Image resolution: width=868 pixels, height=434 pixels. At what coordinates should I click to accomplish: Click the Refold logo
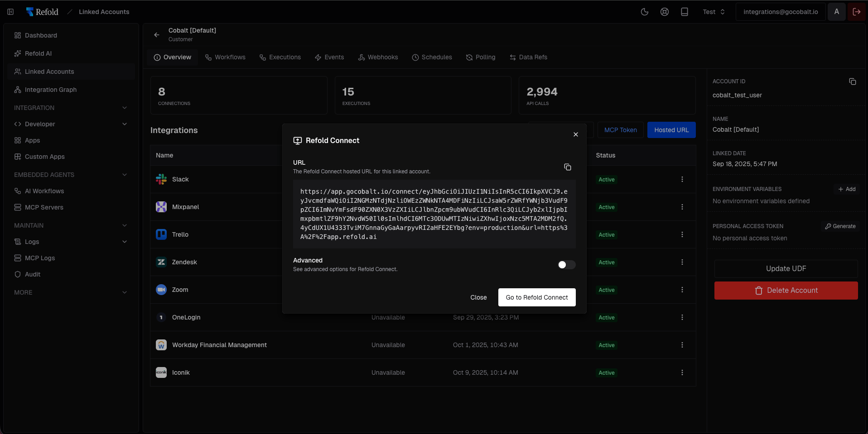click(x=42, y=12)
